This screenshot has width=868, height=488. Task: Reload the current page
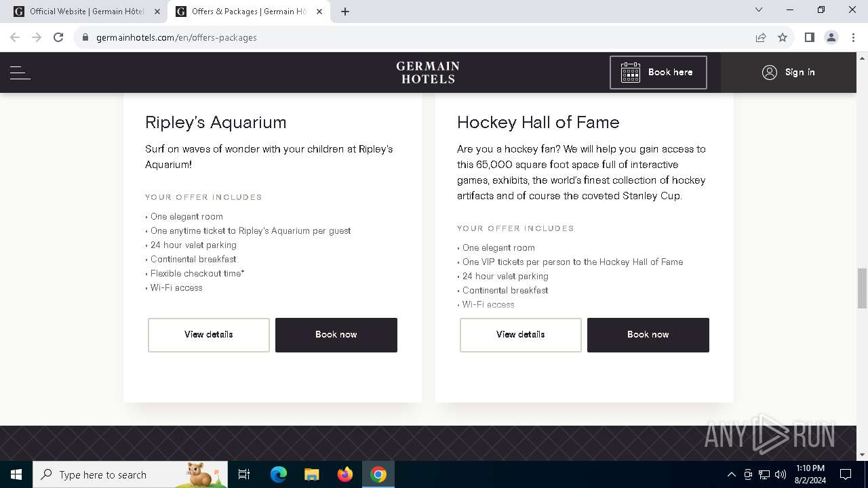point(58,37)
